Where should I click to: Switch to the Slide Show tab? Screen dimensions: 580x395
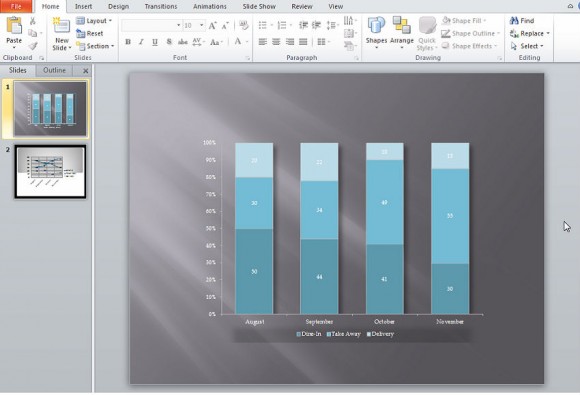259,6
